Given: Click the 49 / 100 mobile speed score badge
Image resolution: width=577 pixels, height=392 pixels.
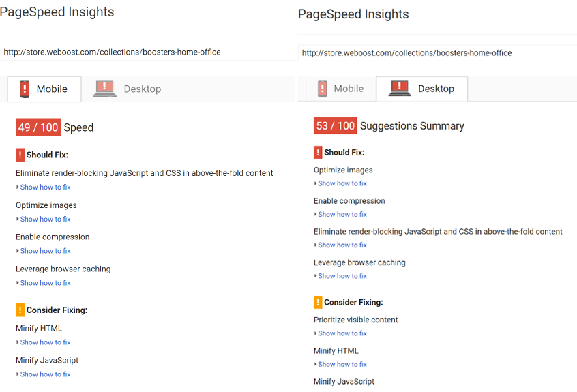Looking at the screenshot, I should point(38,127).
